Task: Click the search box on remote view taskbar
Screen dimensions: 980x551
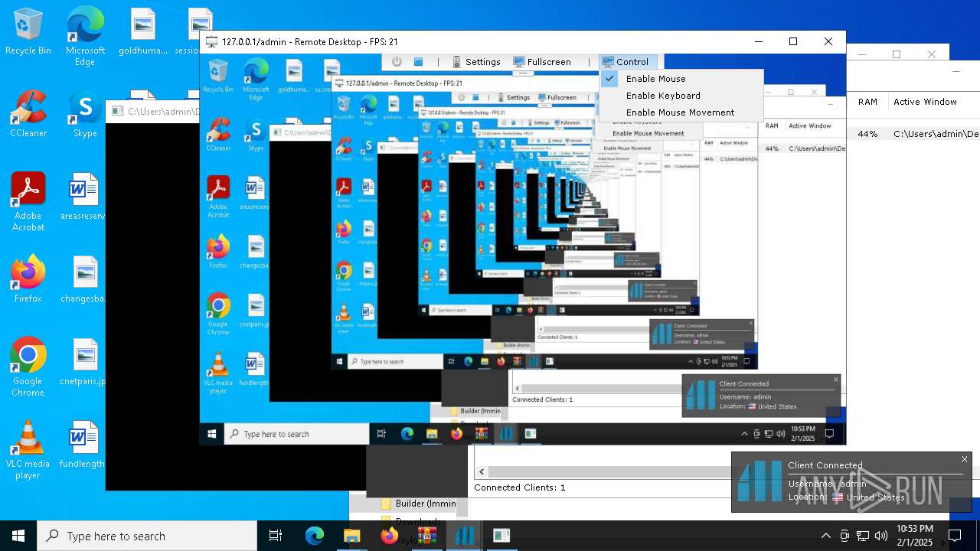Action: pos(297,434)
